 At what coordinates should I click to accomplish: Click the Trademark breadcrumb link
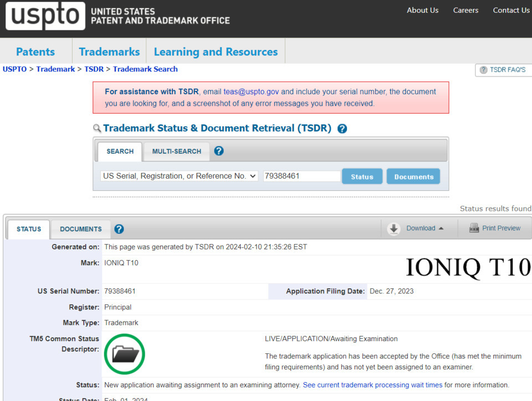(x=55, y=69)
